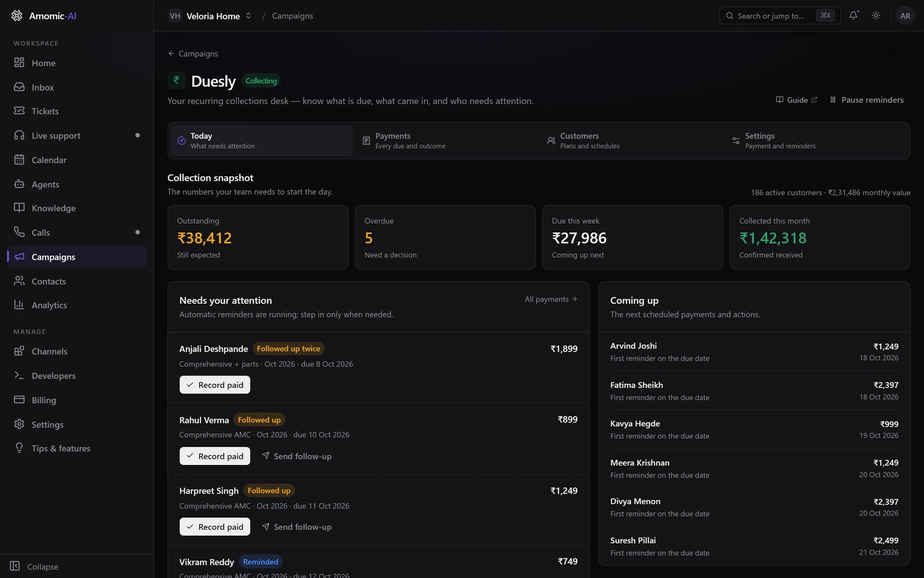Open sidebar Settings gear item
The height and width of the screenshot is (578, 924).
[77, 424]
